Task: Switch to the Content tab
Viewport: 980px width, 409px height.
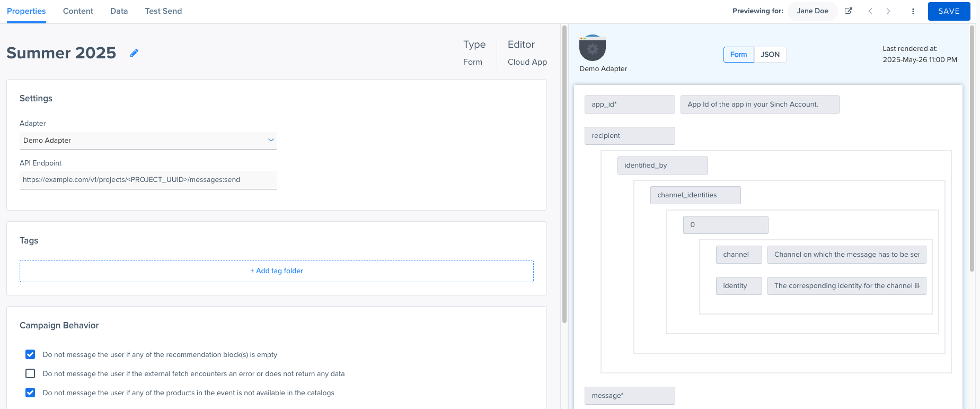Action: pos(78,11)
